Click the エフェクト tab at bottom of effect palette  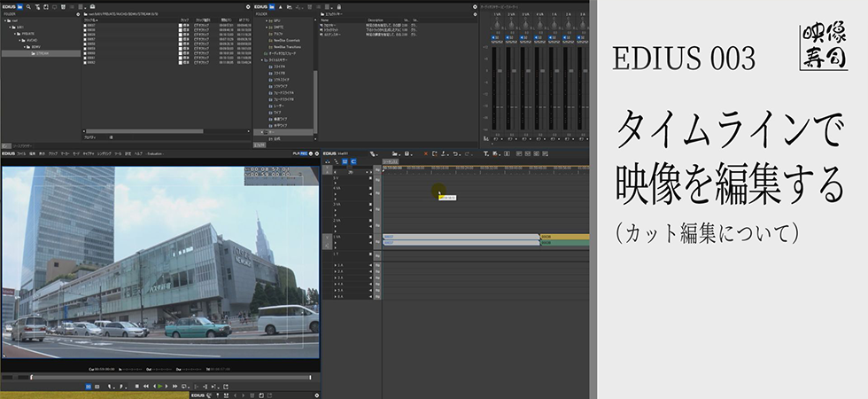click(x=259, y=145)
